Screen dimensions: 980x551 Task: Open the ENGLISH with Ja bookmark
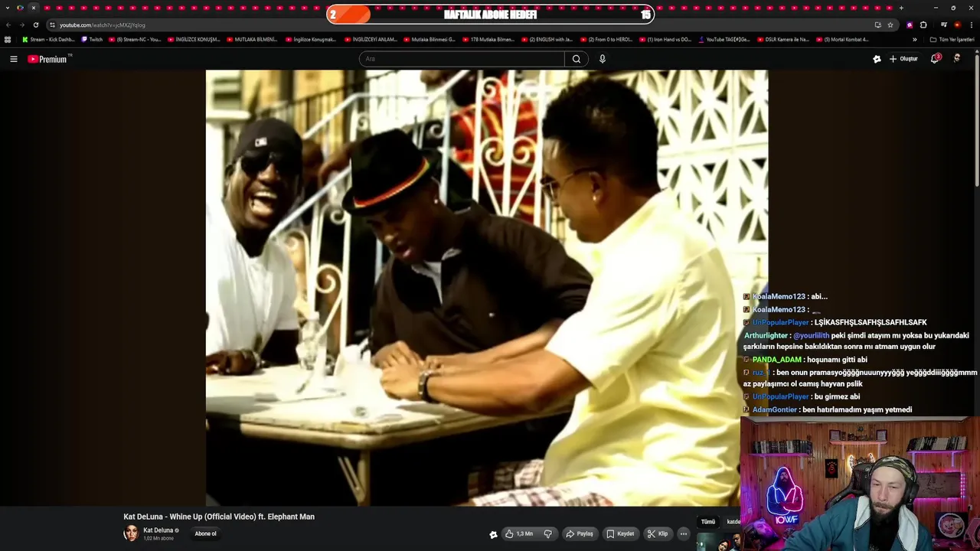point(547,39)
